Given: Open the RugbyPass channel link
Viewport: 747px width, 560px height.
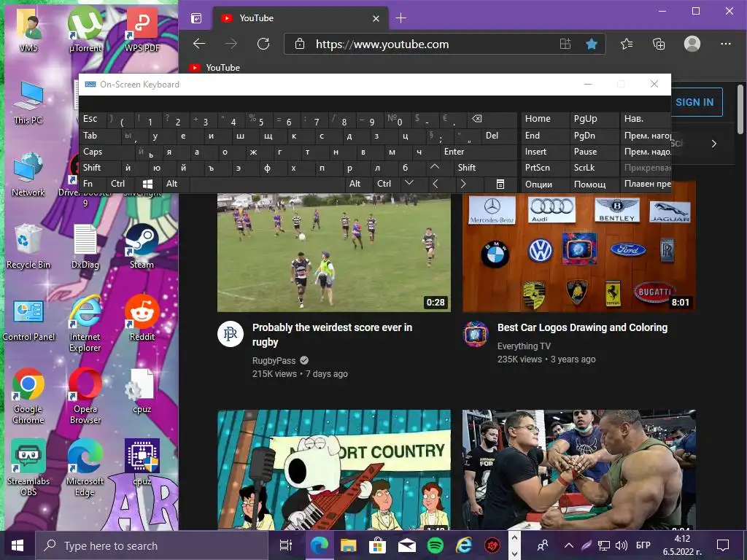Looking at the screenshot, I should click(274, 360).
